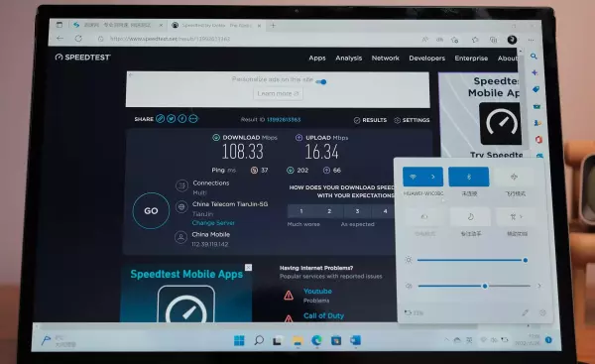This screenshot has height=364, width=595.
Task: Open the Edge sidebar search icon
Action: (534, 57)
